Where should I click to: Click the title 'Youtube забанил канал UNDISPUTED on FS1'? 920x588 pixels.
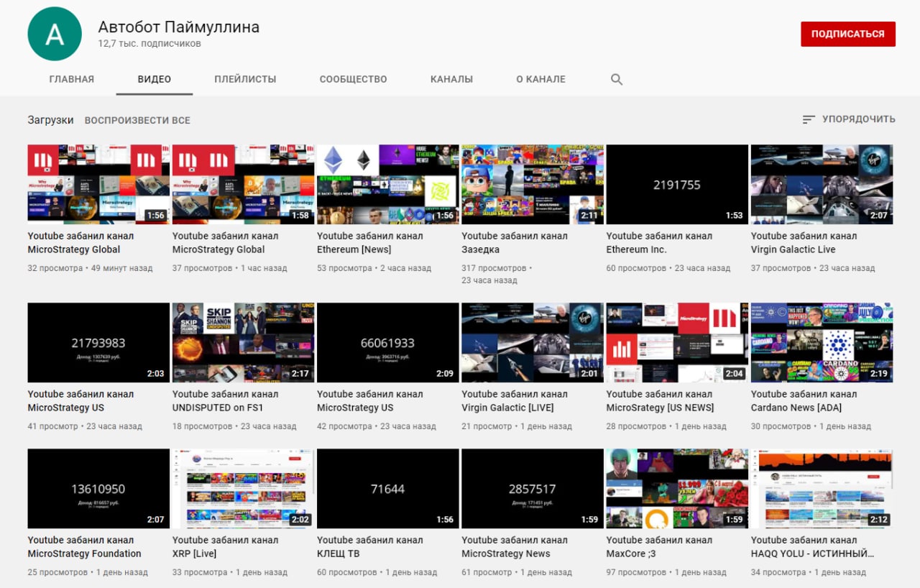click(x=226, y=401)
